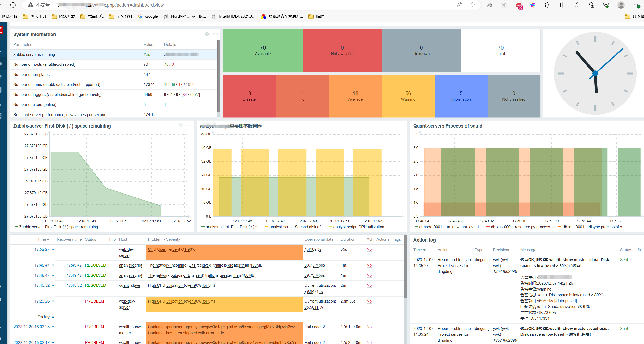Click the analog clock widget
The height and width of the screenshot is (344, 644).
[595, 73]
